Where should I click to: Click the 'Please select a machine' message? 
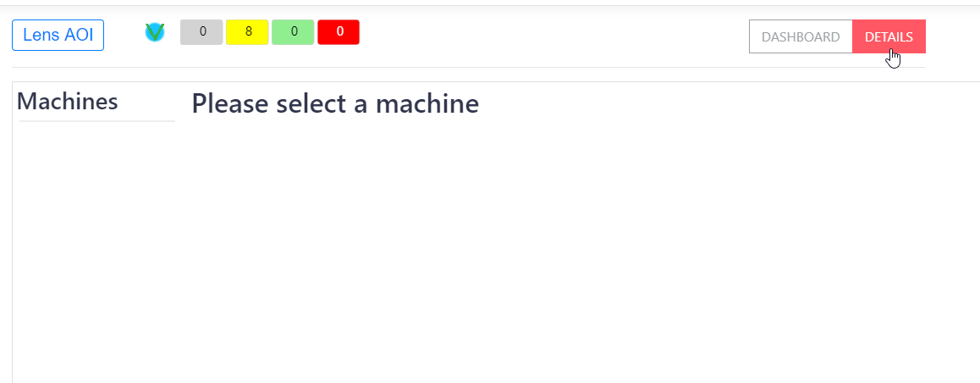[x=335, y=103]
